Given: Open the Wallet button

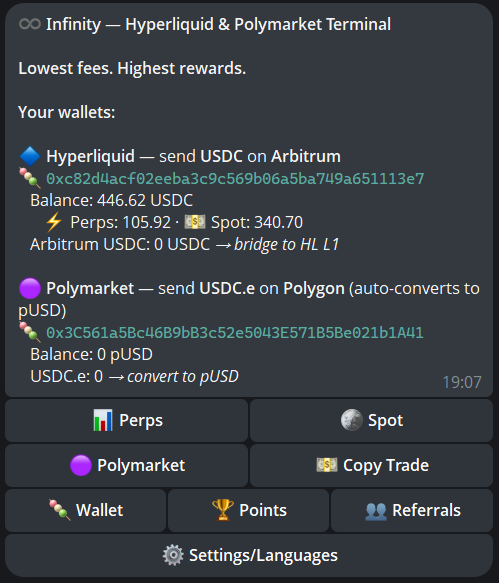Looking at the screenshot, I should [86, 510].
